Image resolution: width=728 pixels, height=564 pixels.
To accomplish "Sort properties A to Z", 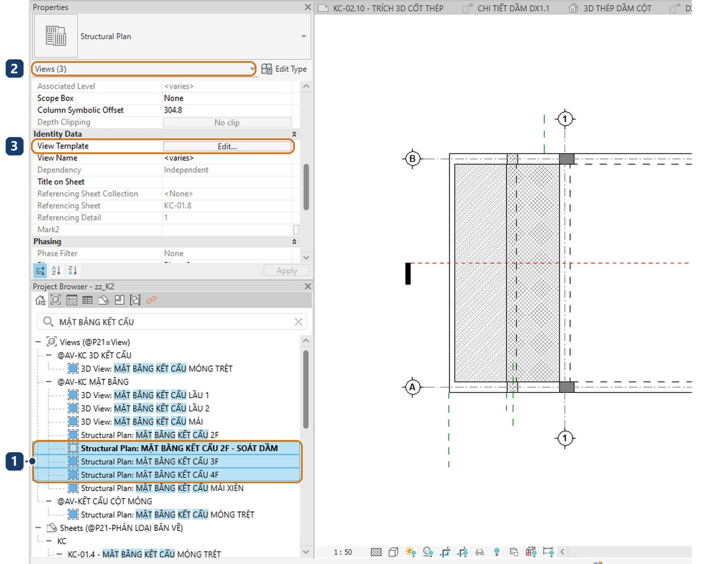I will coord(56,270).
